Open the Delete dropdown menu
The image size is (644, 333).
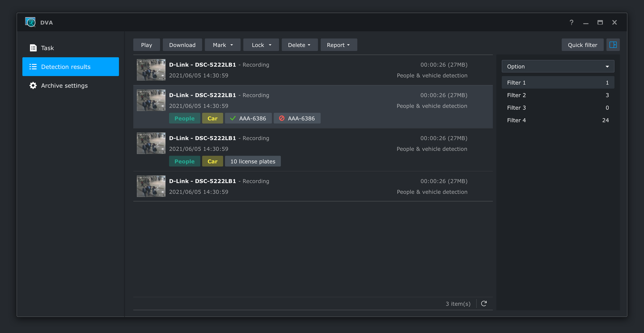tap(300, 45)
